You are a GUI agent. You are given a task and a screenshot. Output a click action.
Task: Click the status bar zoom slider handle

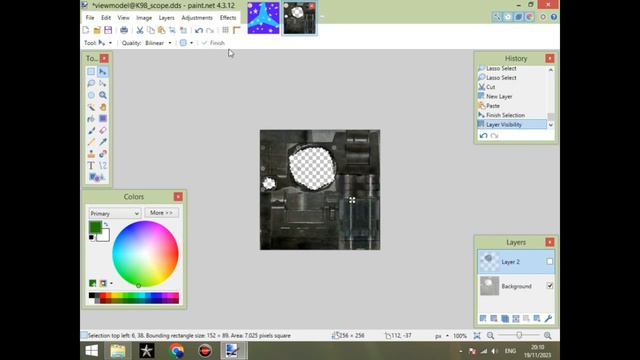(x=519, y=336)
